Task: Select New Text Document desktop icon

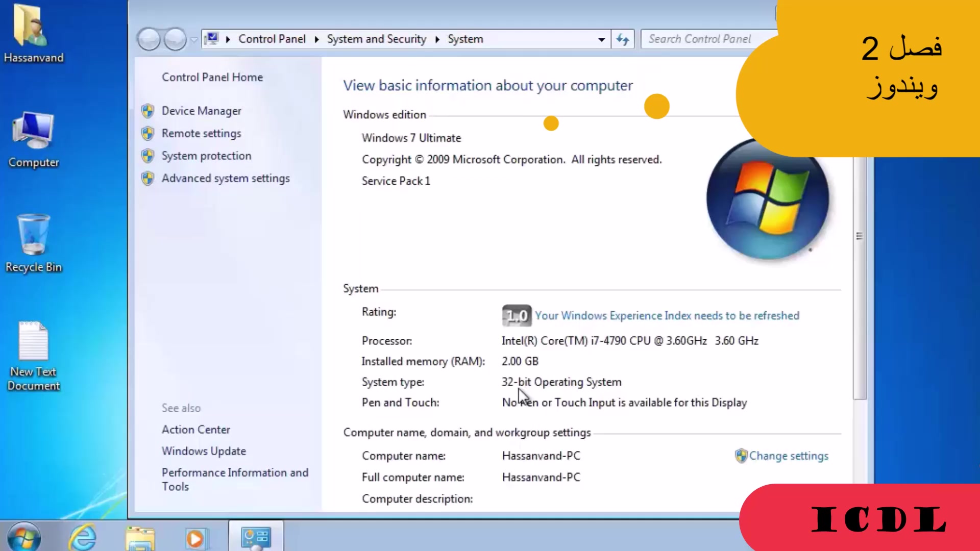Action: [34, 356]
